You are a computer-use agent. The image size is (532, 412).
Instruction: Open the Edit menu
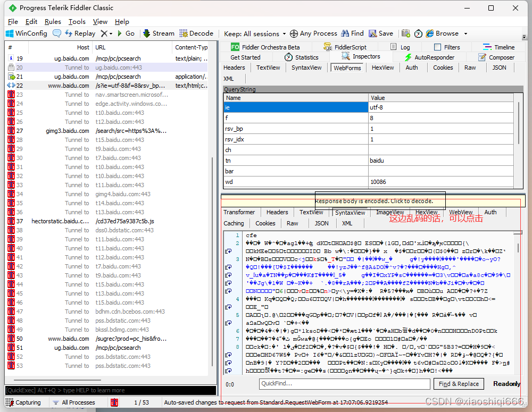pyautogui.click(x=31, y=21)
